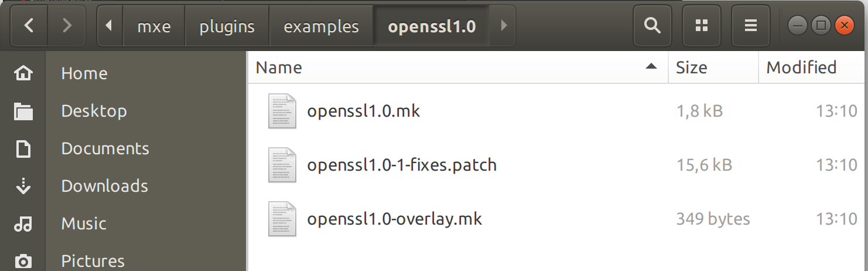The height and width of the screenshot is (271, 868).
Task: Open the search magnifier
Action: click(651, 26)
